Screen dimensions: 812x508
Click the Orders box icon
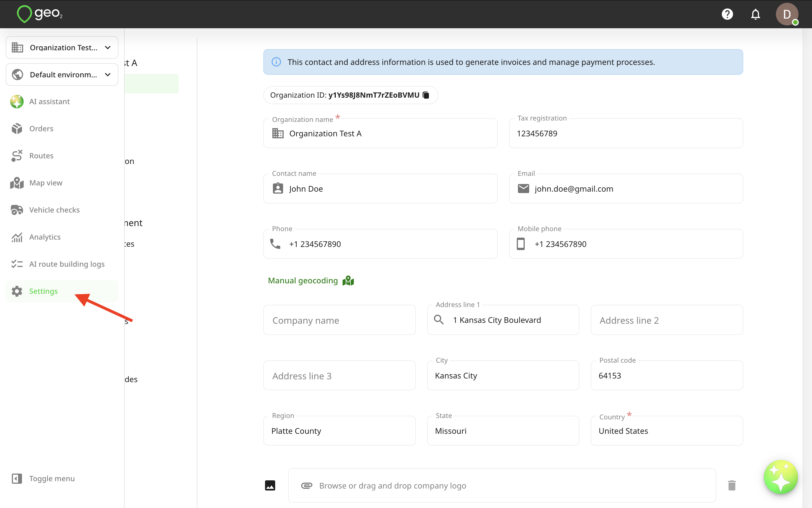coord(17,129)
